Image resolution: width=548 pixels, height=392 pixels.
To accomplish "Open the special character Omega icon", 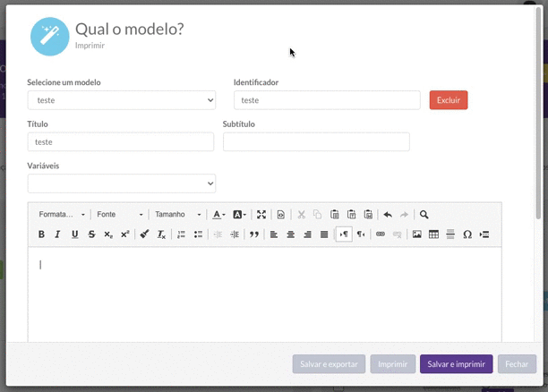I will tap(467, 234).
